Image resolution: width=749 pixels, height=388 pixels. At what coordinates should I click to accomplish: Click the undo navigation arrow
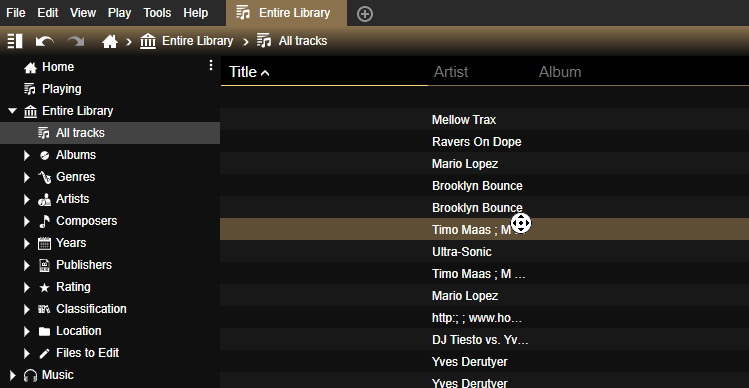44,42
